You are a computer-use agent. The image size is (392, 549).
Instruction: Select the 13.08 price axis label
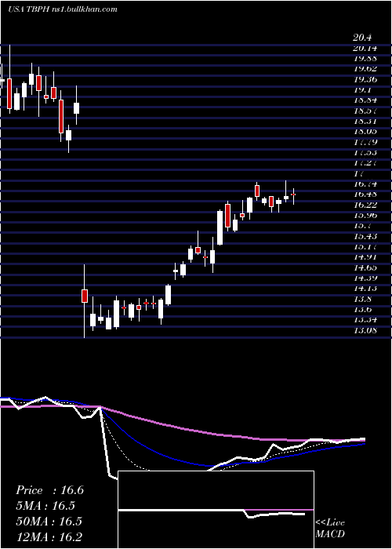[x=365, y=330]
